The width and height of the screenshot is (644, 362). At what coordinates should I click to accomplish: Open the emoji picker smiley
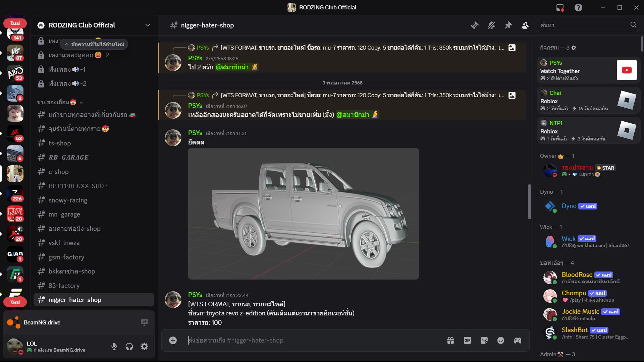coord(501,340)
